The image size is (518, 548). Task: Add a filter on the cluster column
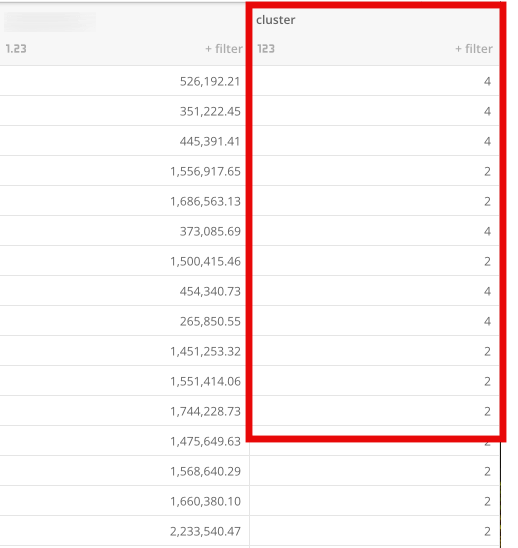pyautogui.click(x=474, y=49)
